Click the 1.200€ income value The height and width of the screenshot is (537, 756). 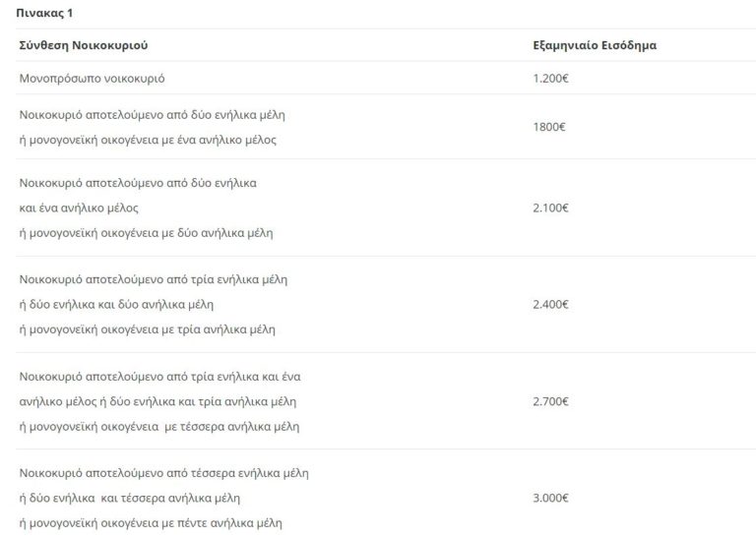click(549, 78)
